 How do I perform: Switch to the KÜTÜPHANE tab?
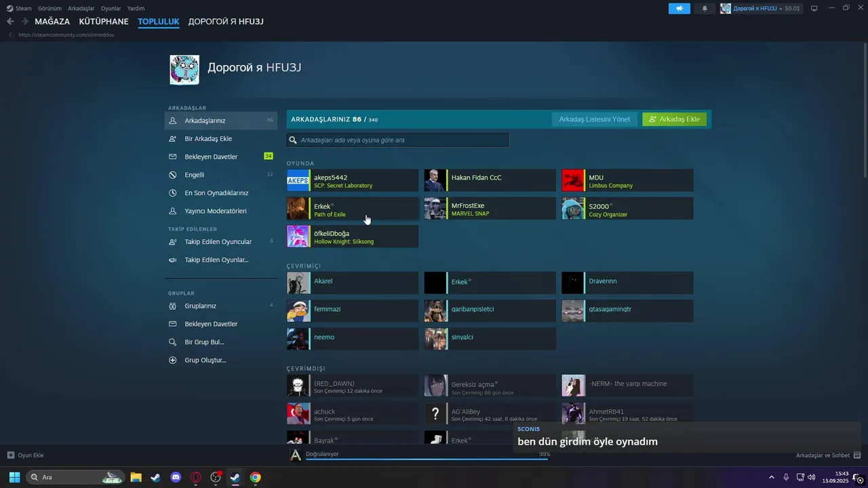tap(104, 22)
